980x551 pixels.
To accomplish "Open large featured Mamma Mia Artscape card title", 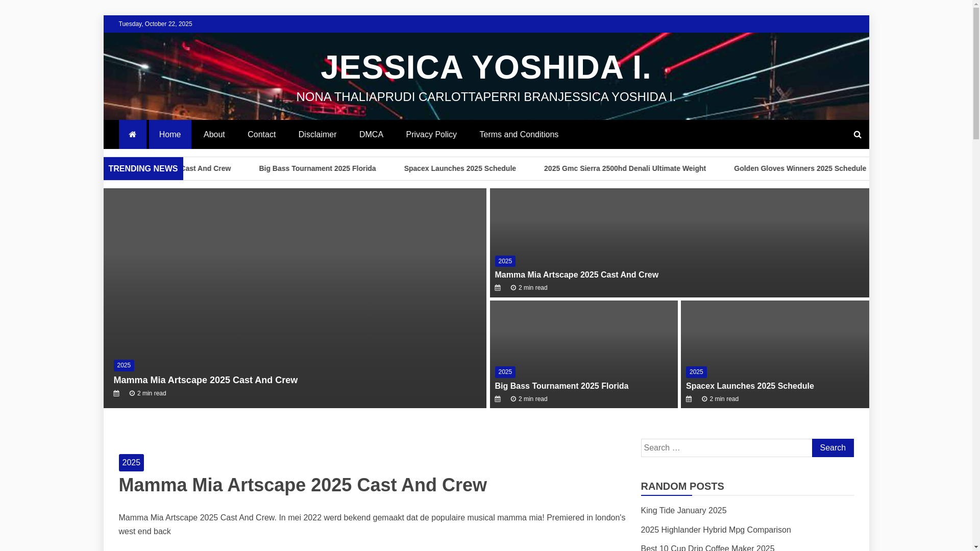I will click(x=205, y=380).
